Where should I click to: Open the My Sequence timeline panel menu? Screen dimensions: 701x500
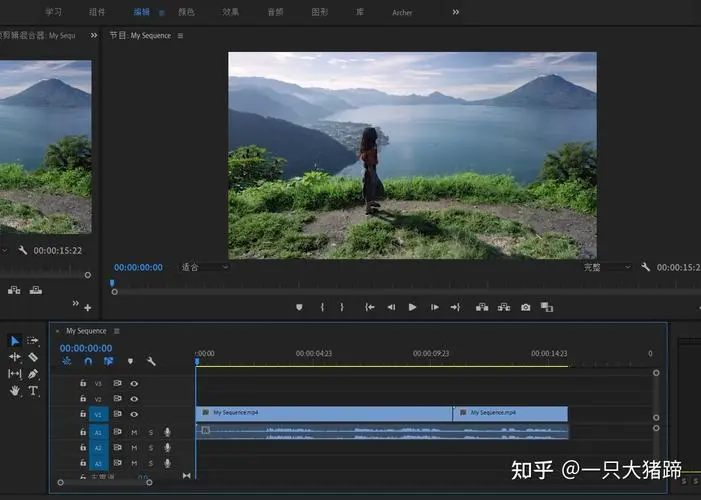117,331
